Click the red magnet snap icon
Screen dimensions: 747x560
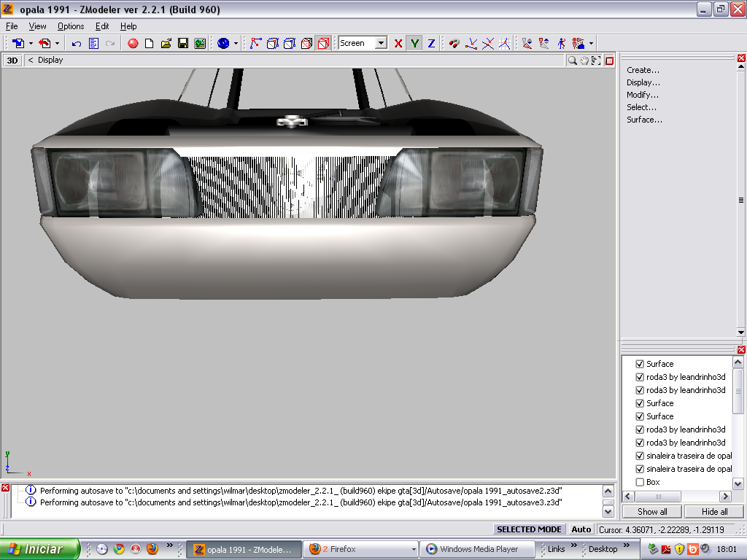[x=454, y=43]
